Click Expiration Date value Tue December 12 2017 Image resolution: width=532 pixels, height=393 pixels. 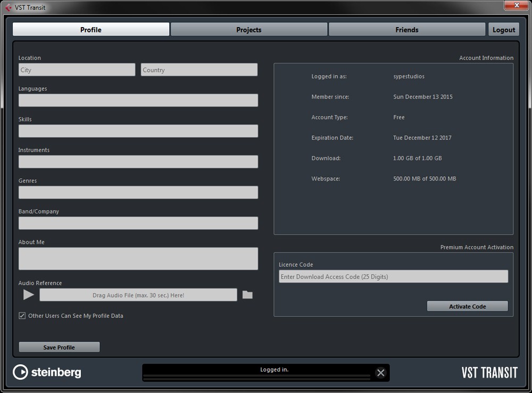pyautogui.click(x=422, y=137)
